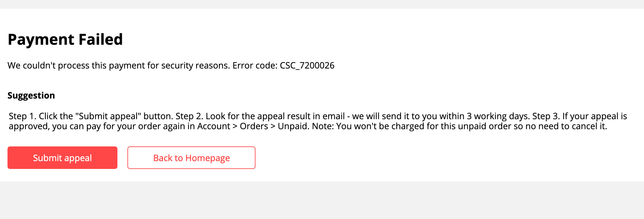This screenshot has height=219, width=644.
Task: Click the Account > Orders > Unpaid path
Action: pos(253,126)
